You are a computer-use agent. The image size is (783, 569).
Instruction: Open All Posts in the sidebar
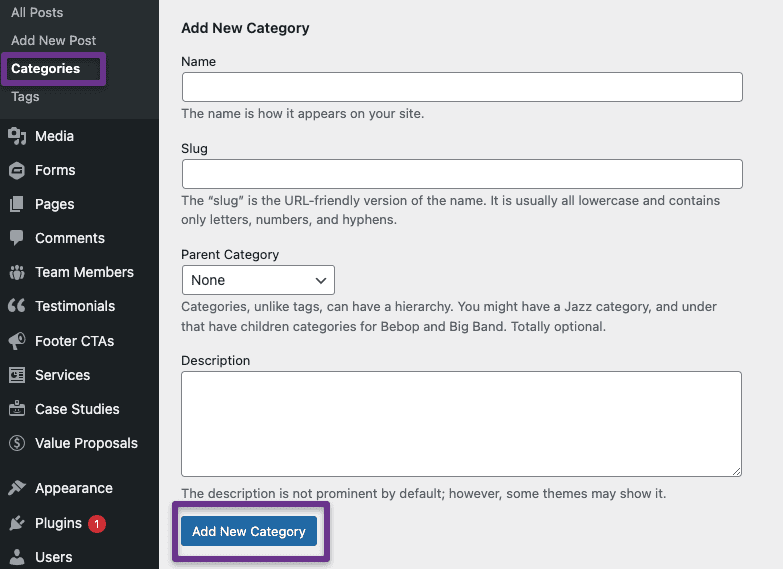tap(37, 12)
